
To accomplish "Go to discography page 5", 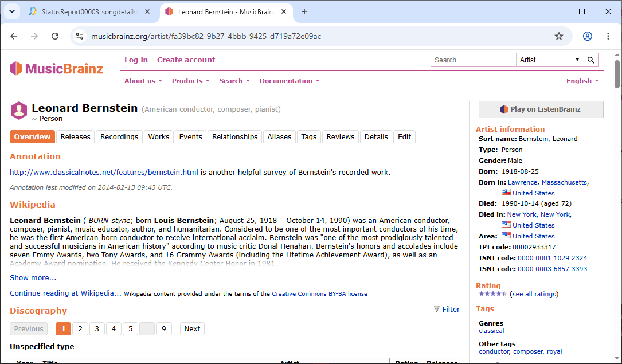I will pos(130,328).
